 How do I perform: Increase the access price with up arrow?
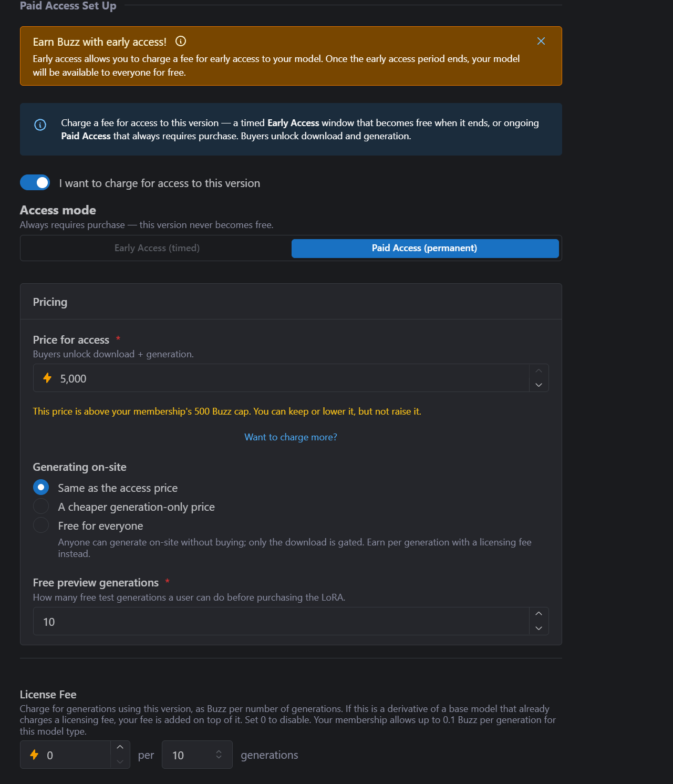(x=539, y=371)
